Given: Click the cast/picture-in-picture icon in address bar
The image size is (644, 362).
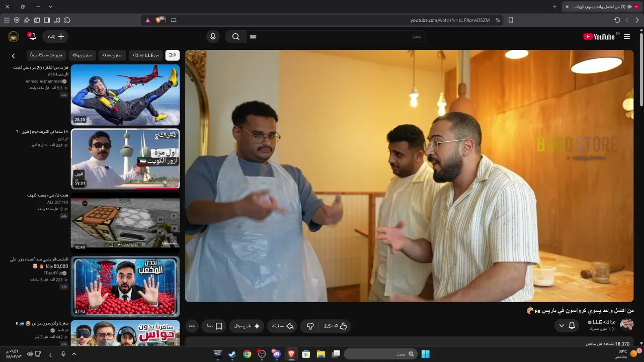Looking at the screenshot, I should coord(174,20).
